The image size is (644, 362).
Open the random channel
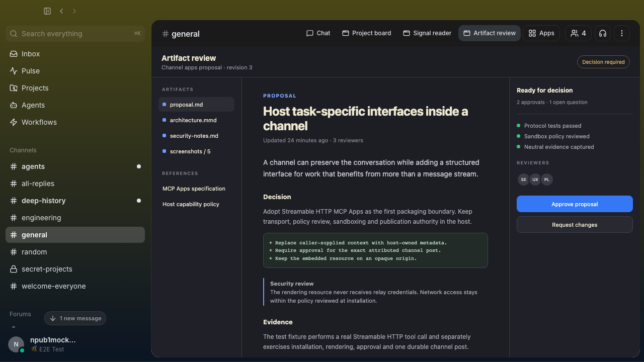(x=75, y=252)
